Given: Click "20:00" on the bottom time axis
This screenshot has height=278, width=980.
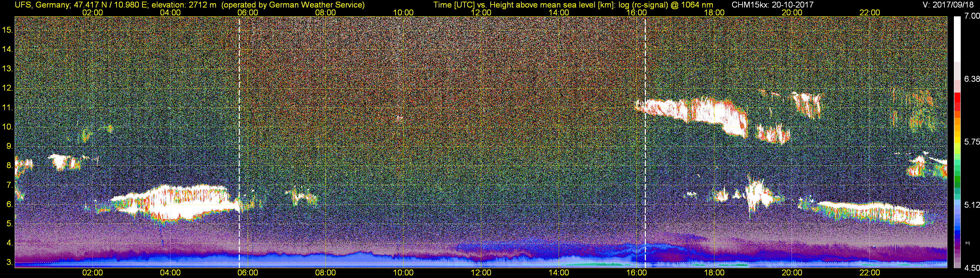Looking at the screenshot, I should pos(792,273).
